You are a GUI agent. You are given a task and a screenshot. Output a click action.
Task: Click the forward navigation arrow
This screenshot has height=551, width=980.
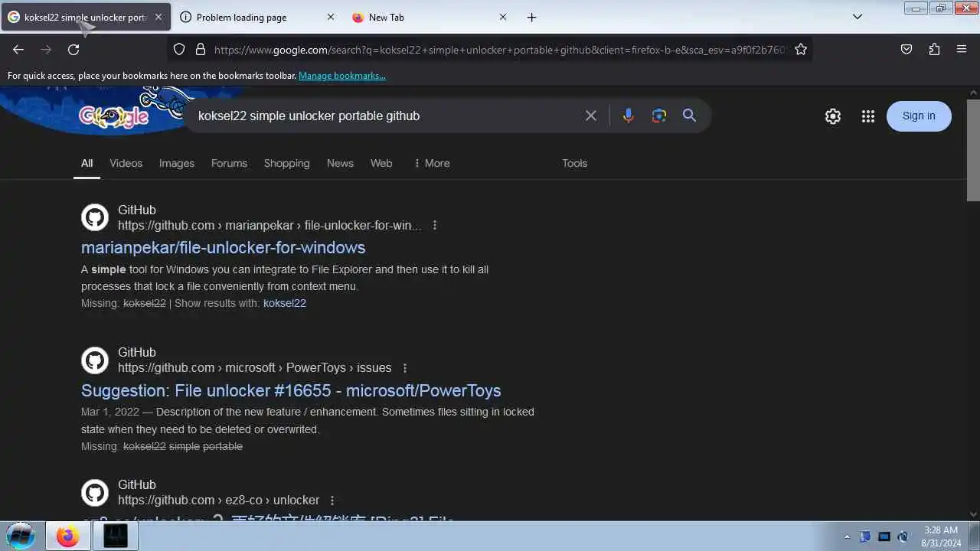point(46,49)
